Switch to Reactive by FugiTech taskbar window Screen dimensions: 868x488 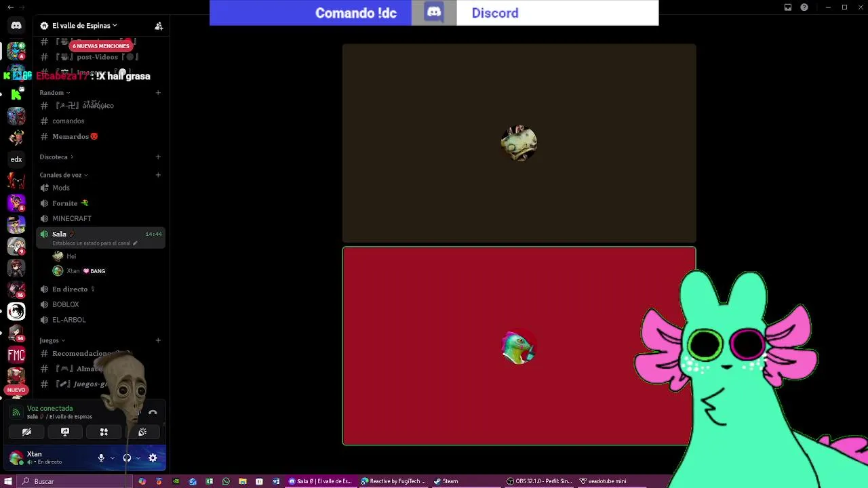point(393,481)
